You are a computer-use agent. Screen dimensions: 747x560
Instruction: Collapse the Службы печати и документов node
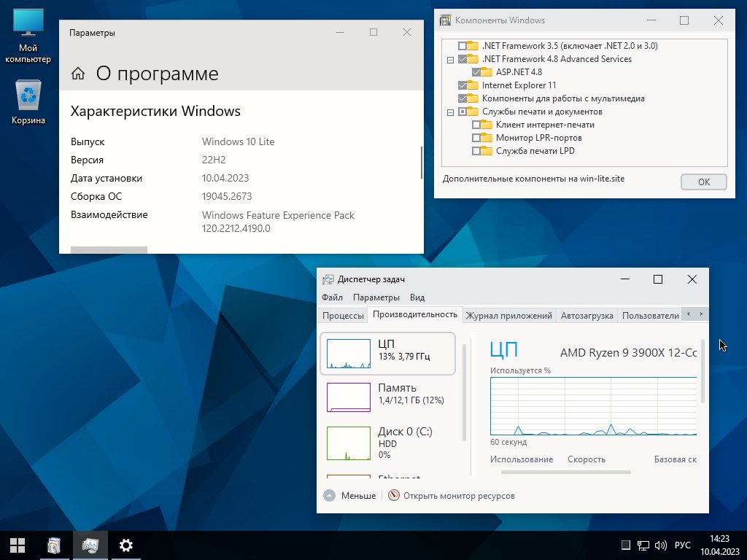pos(450,111)
